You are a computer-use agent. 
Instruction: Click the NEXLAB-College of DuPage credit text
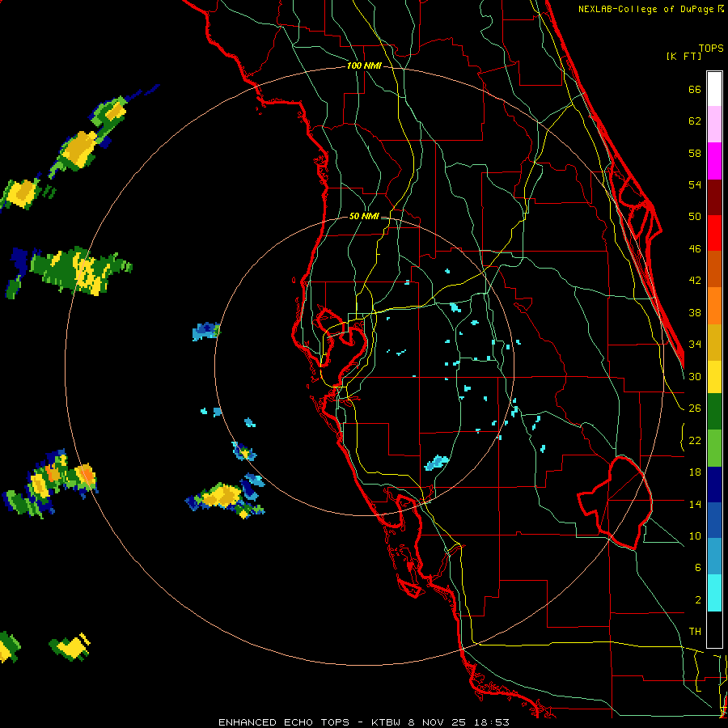(x=651, y=9)
